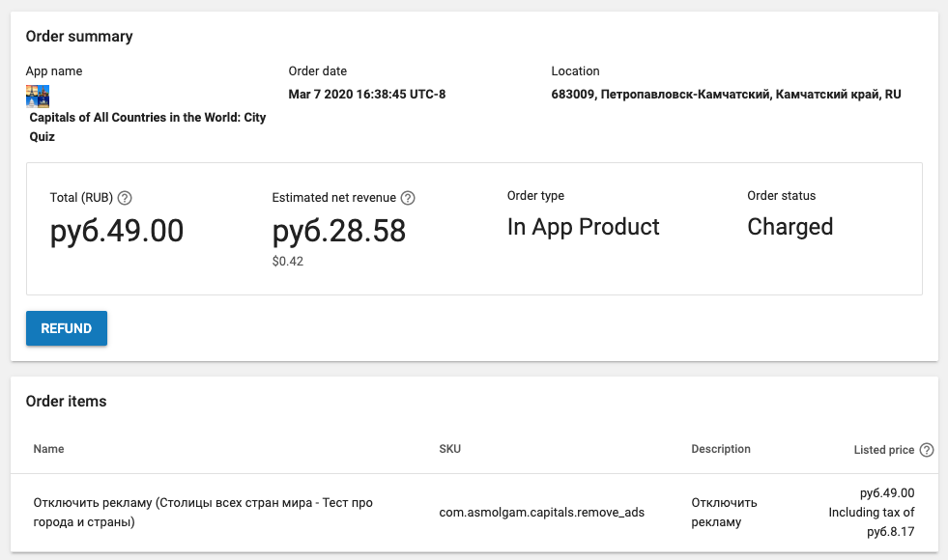Open the Capitals of All Countries app name
Image resolution: width=948 pixels, height=560 pixels.
[148, 126]
